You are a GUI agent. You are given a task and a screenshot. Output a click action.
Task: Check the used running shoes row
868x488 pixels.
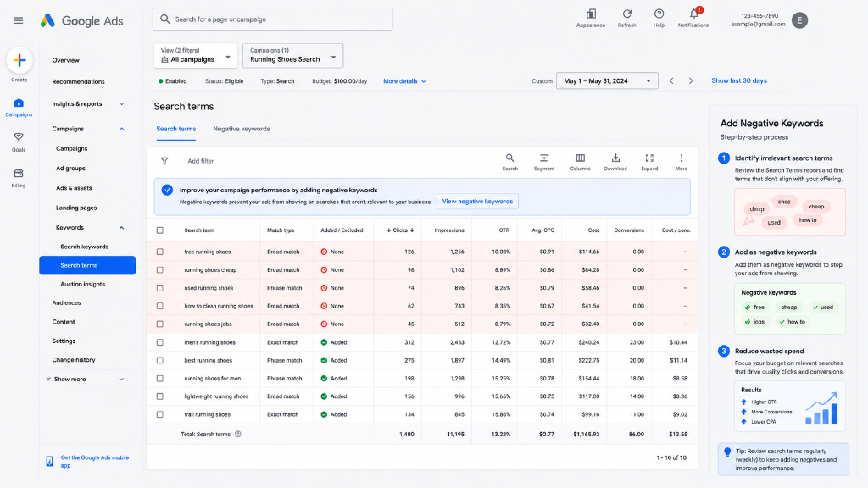point(160,288)
